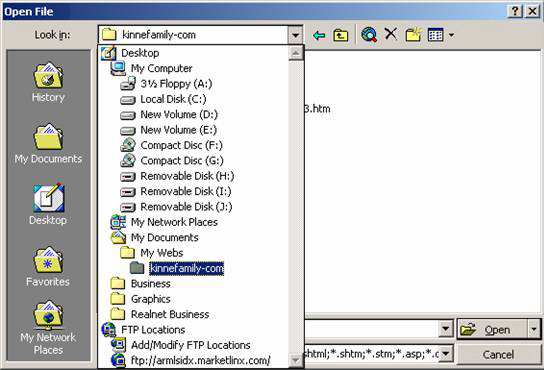Click the Open button
Viewport: 544px width, 370px height.
[x=493, y=329]
